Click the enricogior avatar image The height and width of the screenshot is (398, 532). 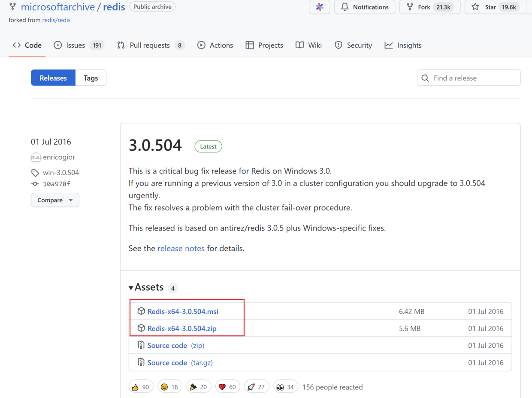tap(36, 158)
